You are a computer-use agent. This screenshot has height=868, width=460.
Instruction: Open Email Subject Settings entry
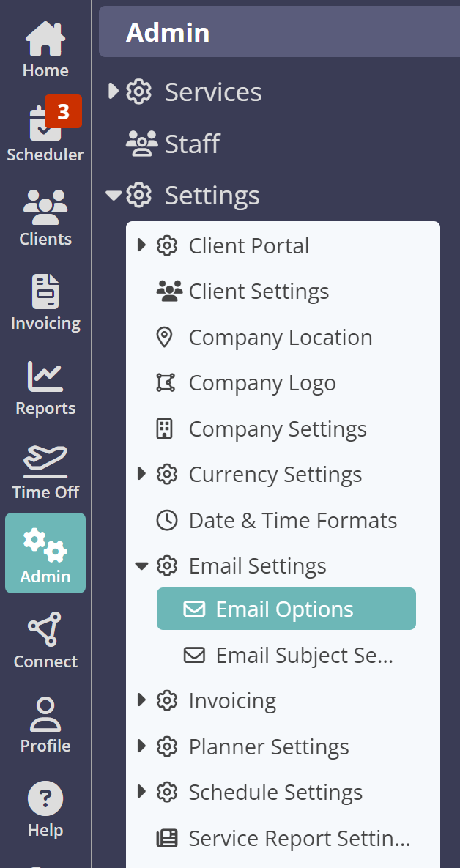pyautogui.click(x=288, y=655)
